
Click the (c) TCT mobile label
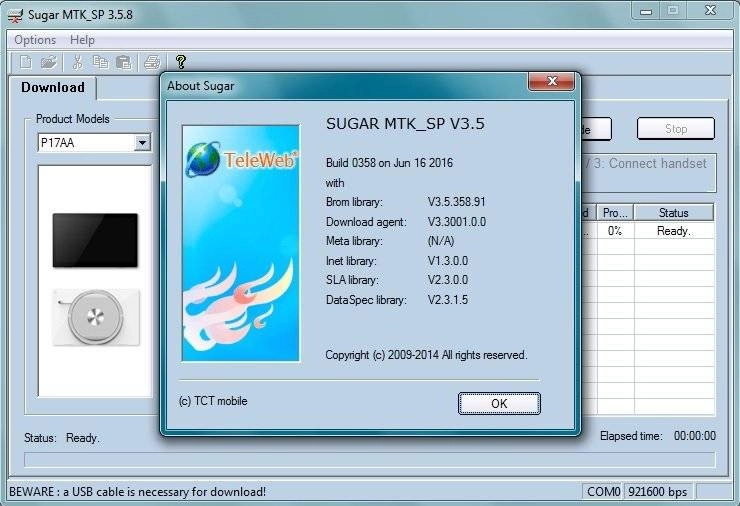[x=213, y=401]
